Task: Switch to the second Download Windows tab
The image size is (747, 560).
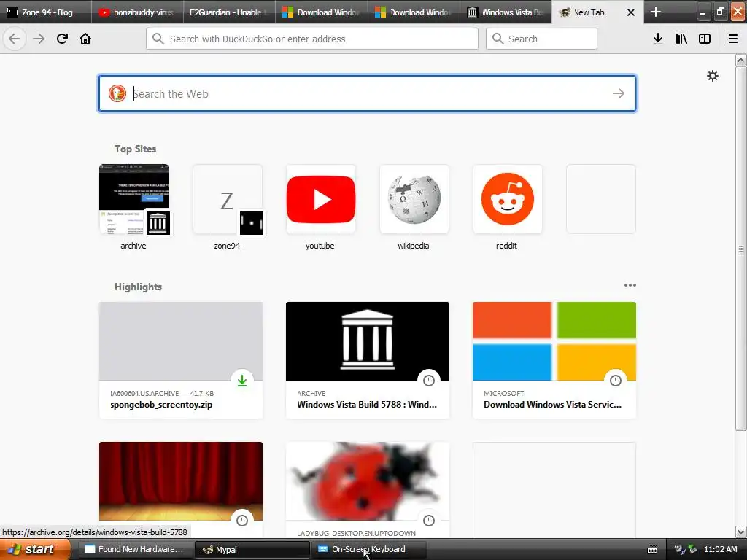Action: click(414, 12)
